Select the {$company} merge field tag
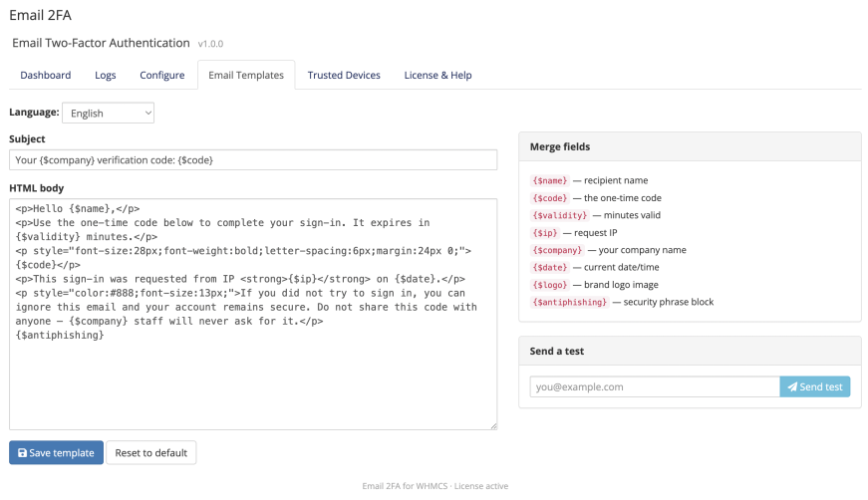This screenshot has height=500, width=868. (x=557, y=250)
